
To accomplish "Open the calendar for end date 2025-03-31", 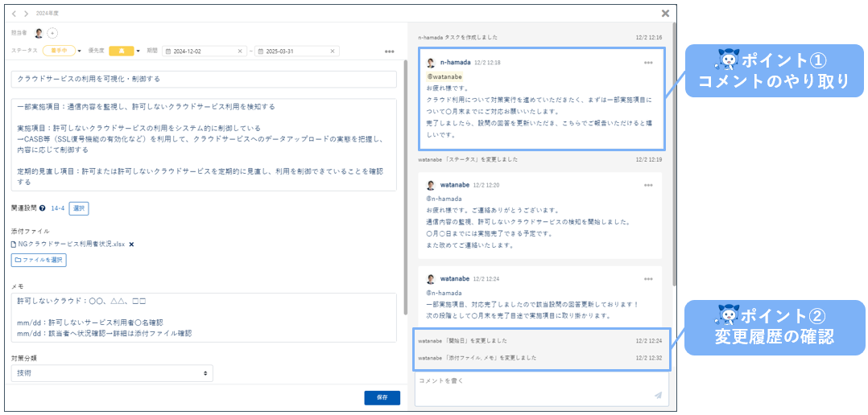I will [x=261, y=51].
